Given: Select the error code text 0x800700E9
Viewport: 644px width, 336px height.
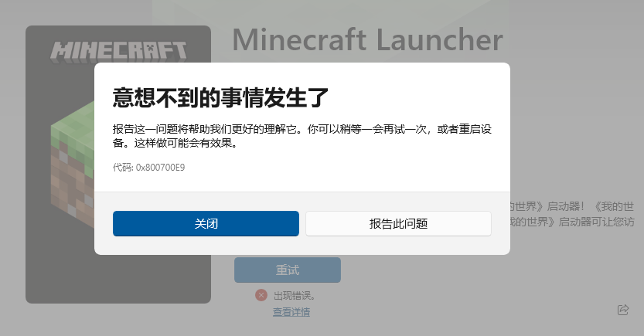Looking at the screenshot, I should [160, 168].
